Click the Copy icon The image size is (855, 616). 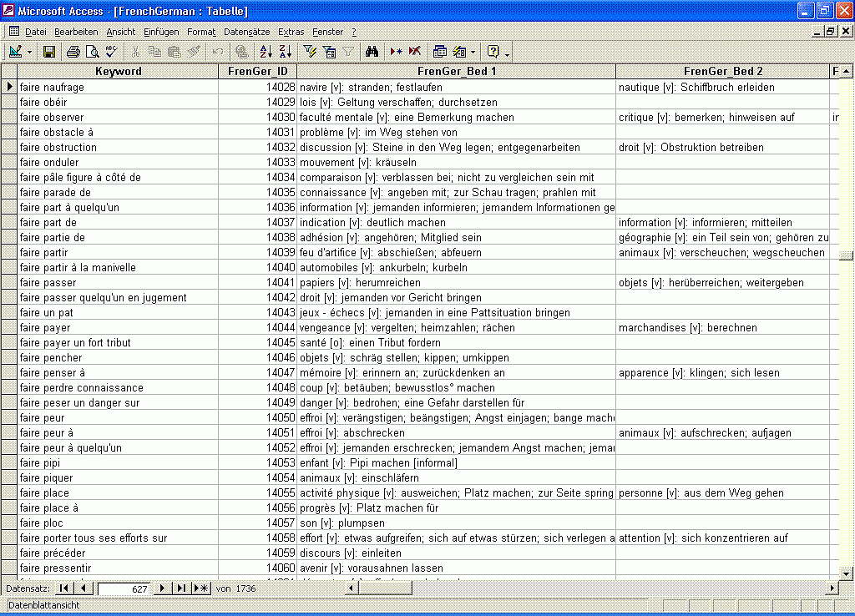(x=154, y=52)
